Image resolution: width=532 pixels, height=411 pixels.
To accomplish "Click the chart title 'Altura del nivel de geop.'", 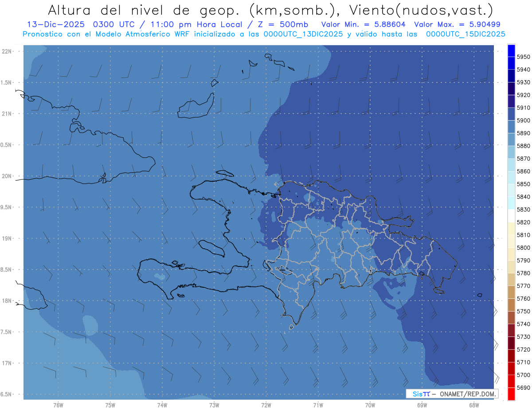I will [x=143, y=10].
